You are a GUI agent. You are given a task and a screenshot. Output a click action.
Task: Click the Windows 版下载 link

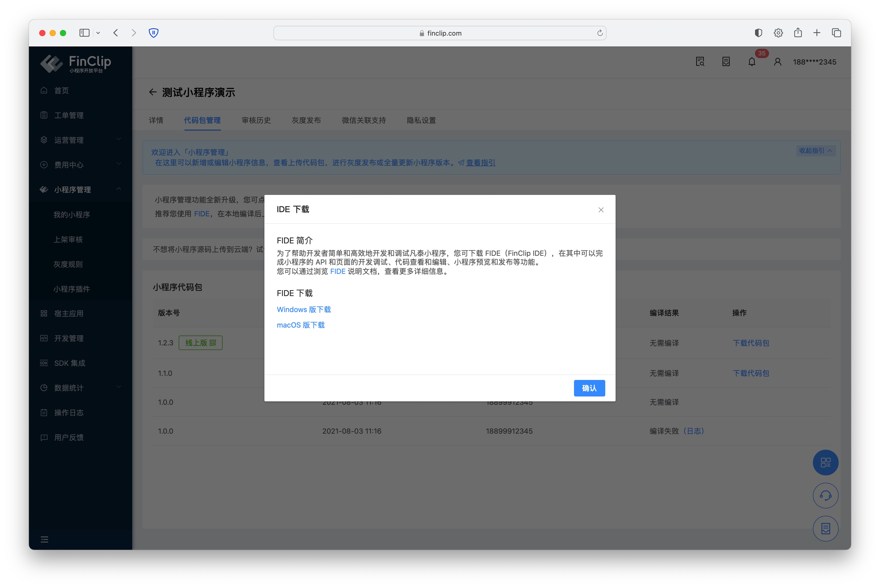tap(303, 309)
